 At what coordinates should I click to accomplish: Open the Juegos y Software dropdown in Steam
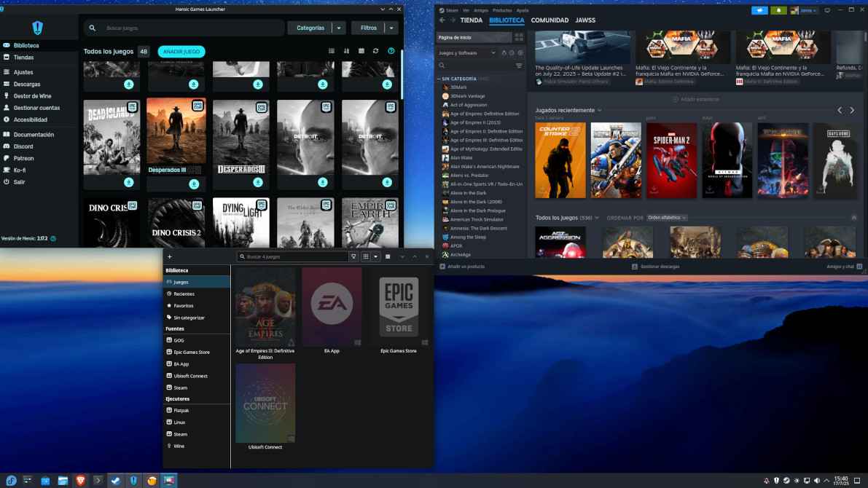point(467,53)
